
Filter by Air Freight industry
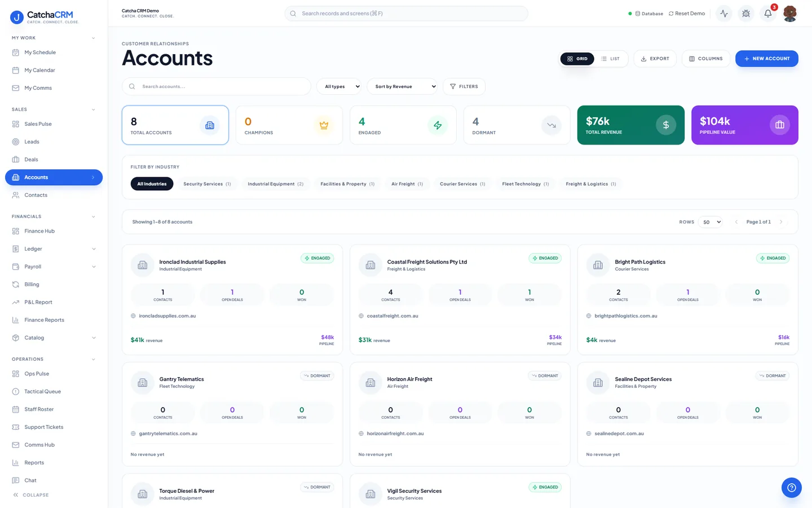tap(407, 184)
